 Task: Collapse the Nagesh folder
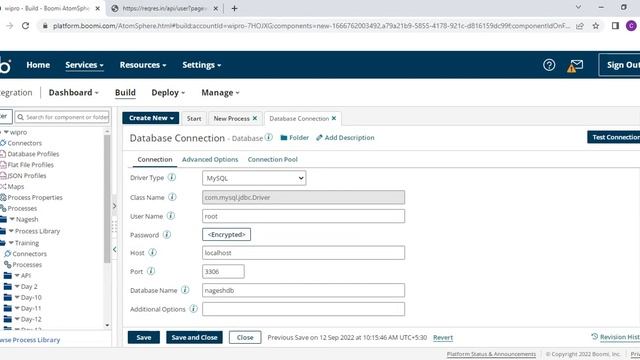(12, 219)
